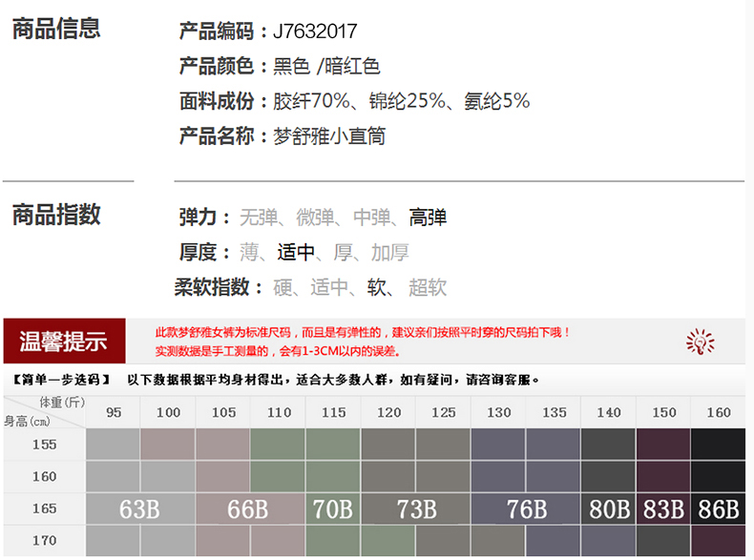Select product code J7632017
Image resolution: width=754 pixels, height=560 pixels.
click(x=315, y=31)
